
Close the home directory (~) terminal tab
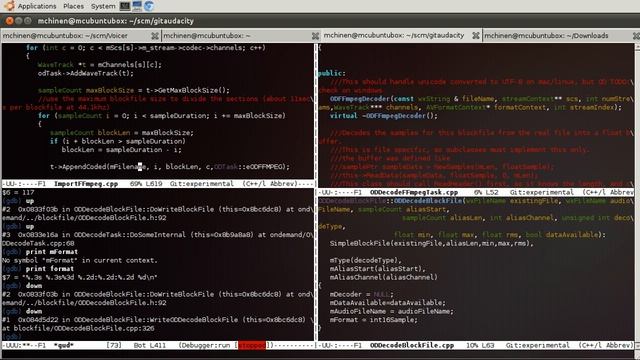click(315, 36)
